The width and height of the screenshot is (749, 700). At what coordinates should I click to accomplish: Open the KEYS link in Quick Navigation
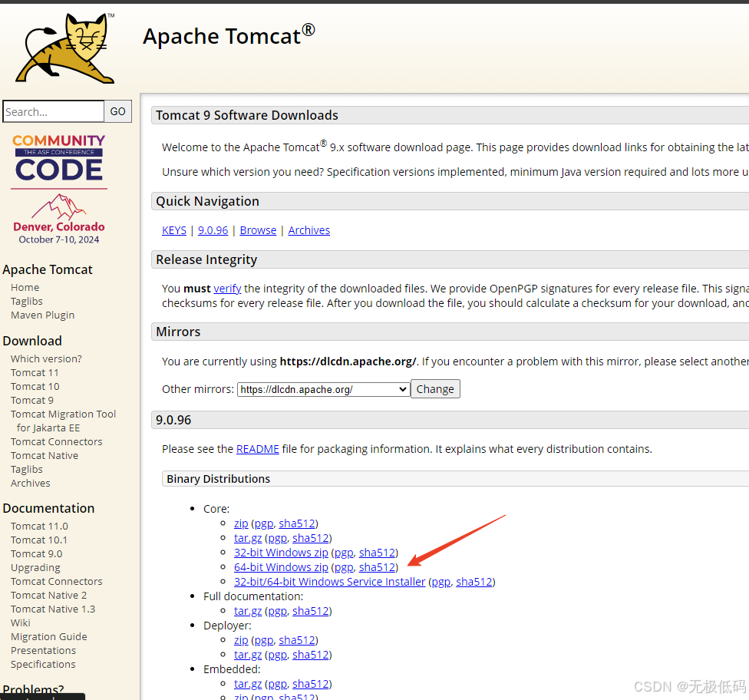click(174, 230)
